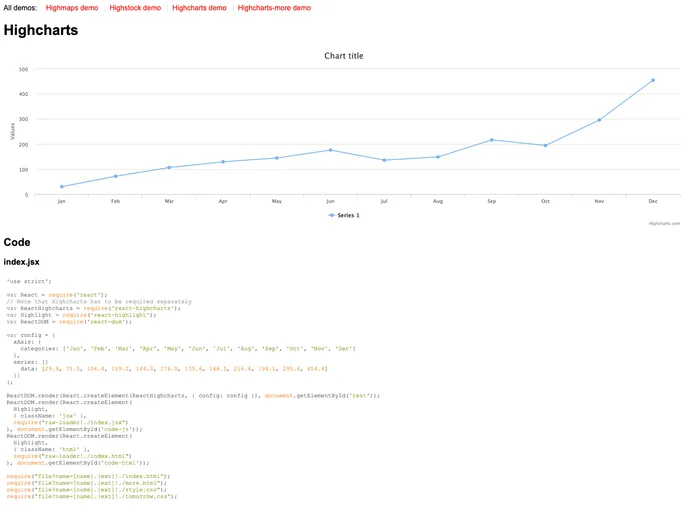
Task: Click the 'var config' code line
Action: tap(31, 335)
